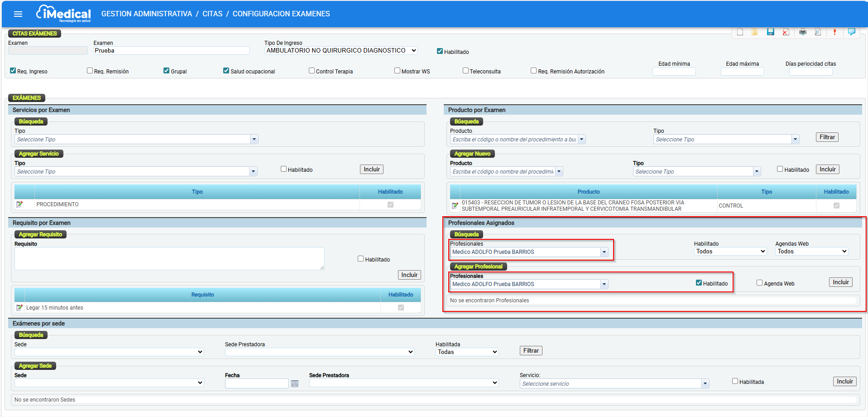Enable the Teleconsulta checkbox
The width and height of the screenshot is (868, 417).
(465, 71)
